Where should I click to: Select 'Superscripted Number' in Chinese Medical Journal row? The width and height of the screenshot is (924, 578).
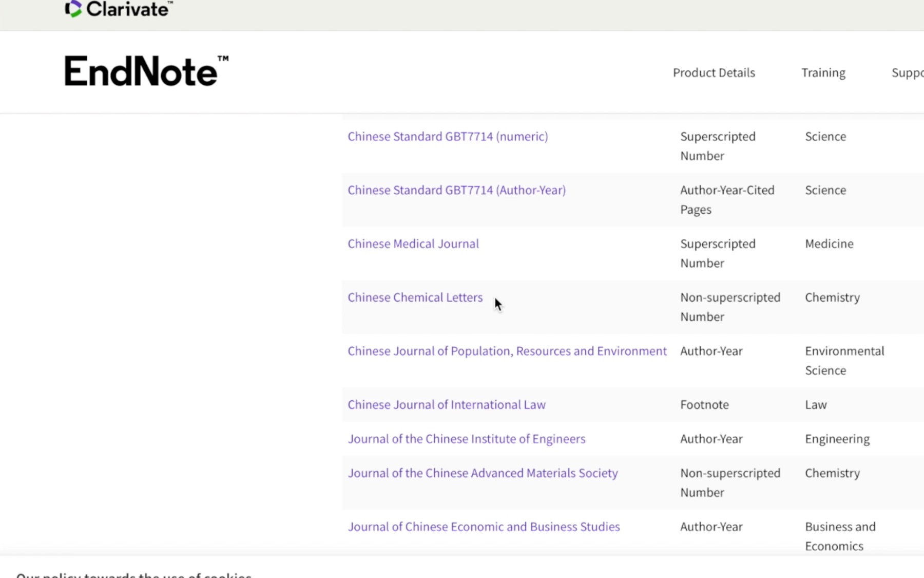click(718, 253)
